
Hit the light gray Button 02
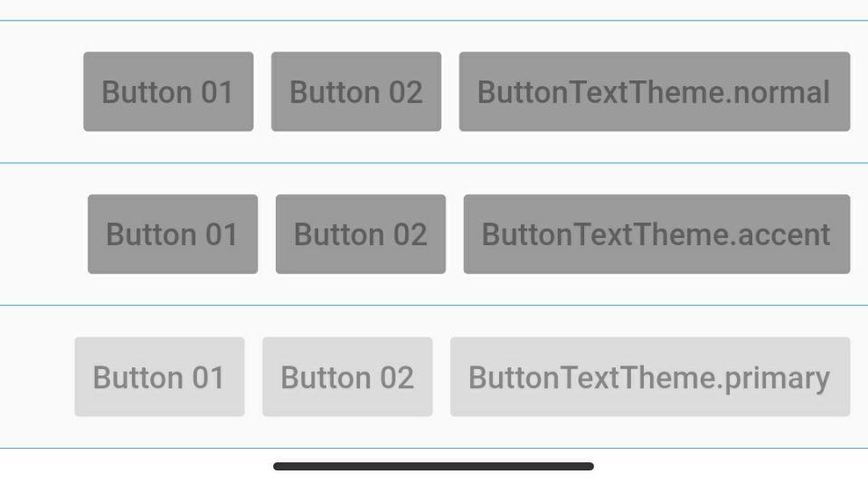347,377
